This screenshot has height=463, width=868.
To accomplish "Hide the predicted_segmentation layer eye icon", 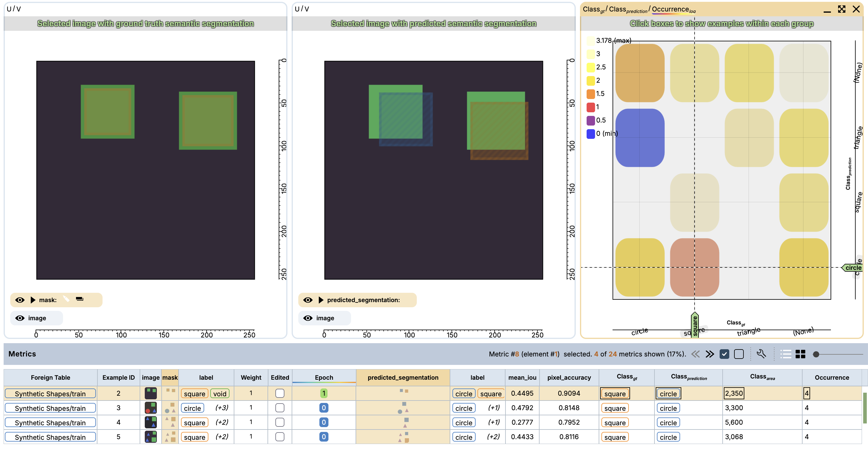I will click(x=308, y=300).
